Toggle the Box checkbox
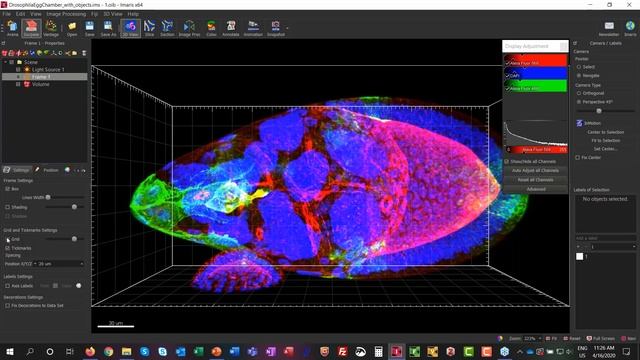 tap(7, 189)
